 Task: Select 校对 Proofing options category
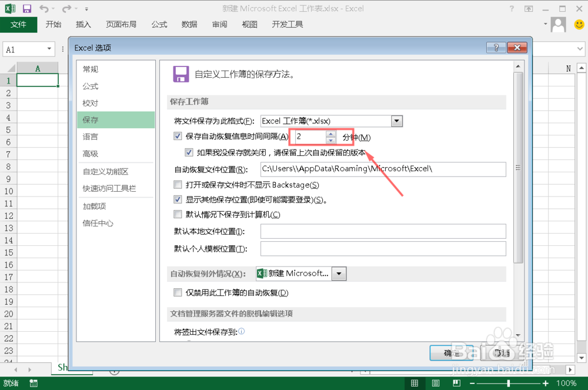(116, 103)
